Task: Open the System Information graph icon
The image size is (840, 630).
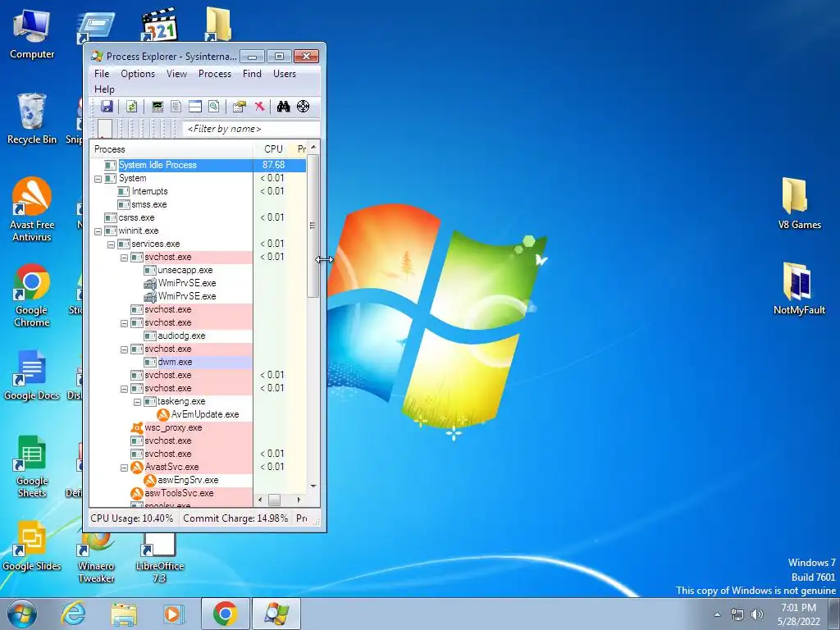Action: pos(157,106)
